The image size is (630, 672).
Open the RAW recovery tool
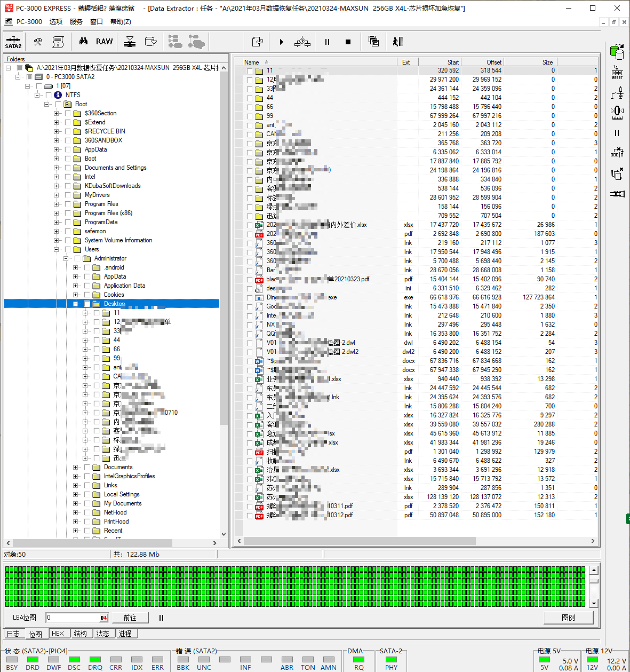pyautogui.click(x=104, y=42)
